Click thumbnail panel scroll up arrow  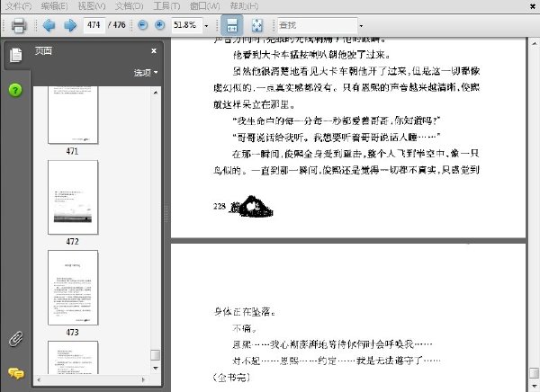point(156,93)
